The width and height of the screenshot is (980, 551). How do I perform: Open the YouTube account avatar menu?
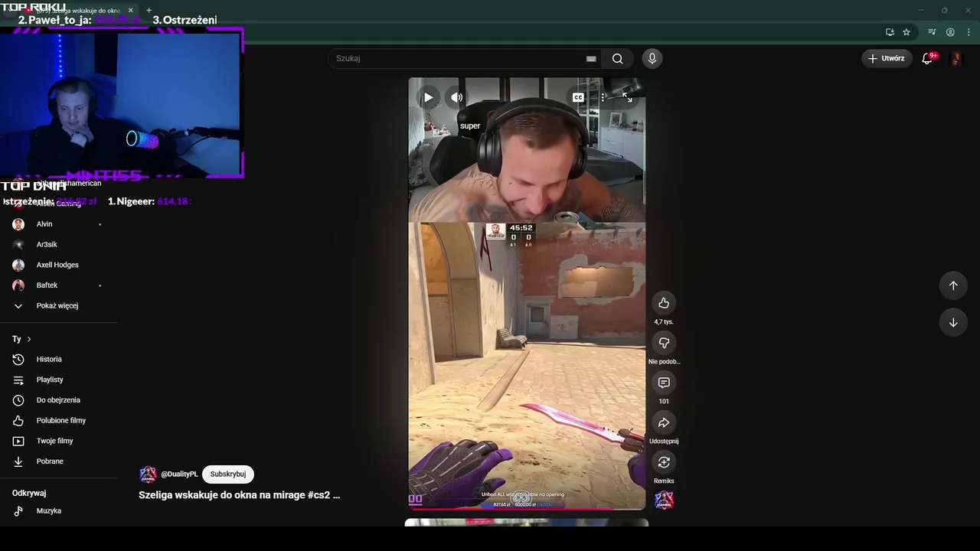pos(955,58)
